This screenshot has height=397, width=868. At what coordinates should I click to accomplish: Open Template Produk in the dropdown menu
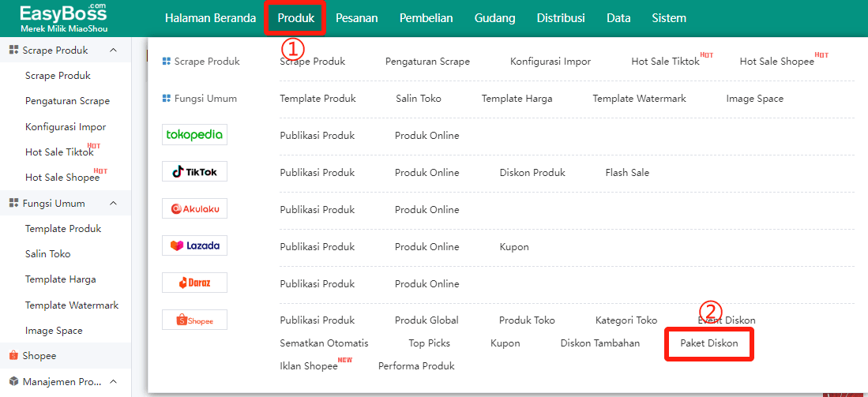tap(318, 99)
